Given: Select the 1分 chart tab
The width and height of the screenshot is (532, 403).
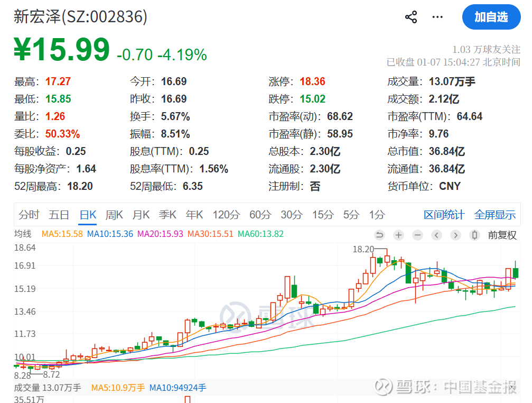Looking at the screenshot, I should (377, 215).
